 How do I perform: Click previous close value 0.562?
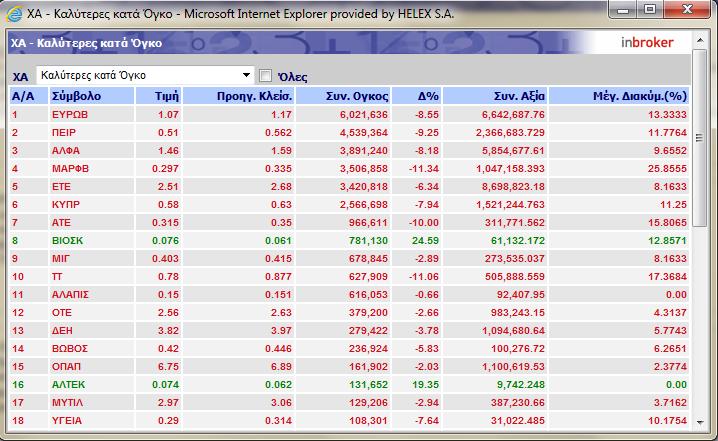point(278,132)
